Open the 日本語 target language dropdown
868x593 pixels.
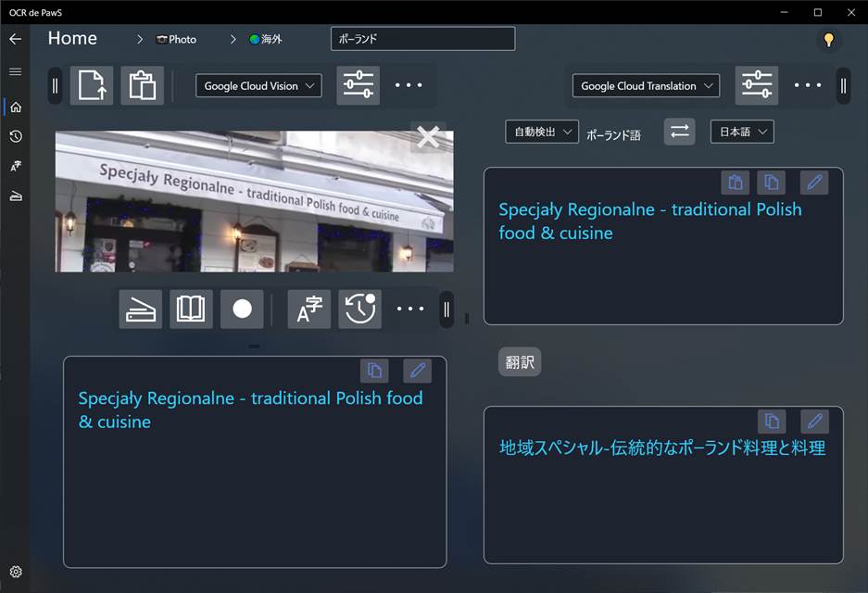tap(741, 132)
